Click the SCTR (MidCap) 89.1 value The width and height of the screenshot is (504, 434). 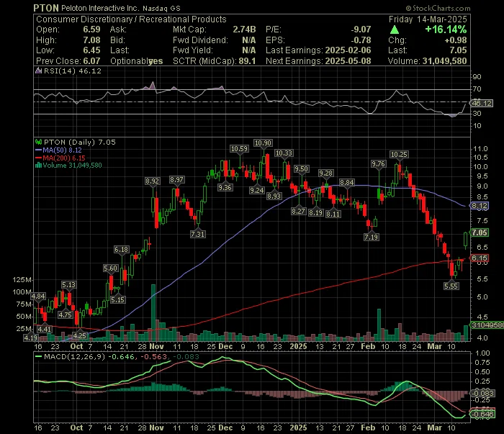tap(247, 60)
